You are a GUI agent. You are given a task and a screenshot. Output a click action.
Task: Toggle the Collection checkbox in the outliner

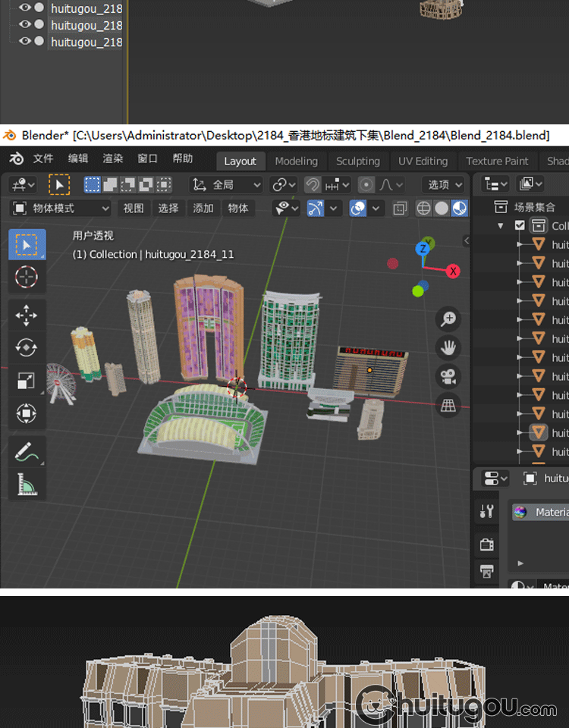click(x=520, y=225)
